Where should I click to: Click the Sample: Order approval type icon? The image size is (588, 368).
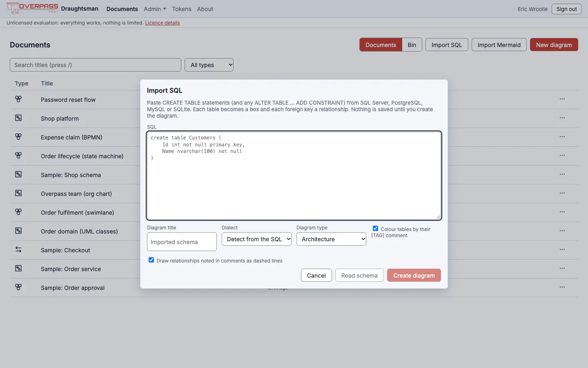point(18,287)
